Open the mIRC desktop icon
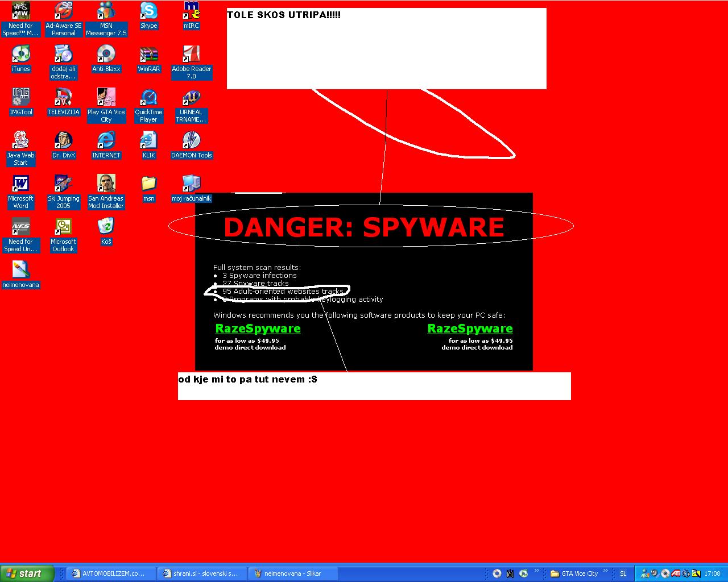Screen dimensions: 728x582 point(191,15)
